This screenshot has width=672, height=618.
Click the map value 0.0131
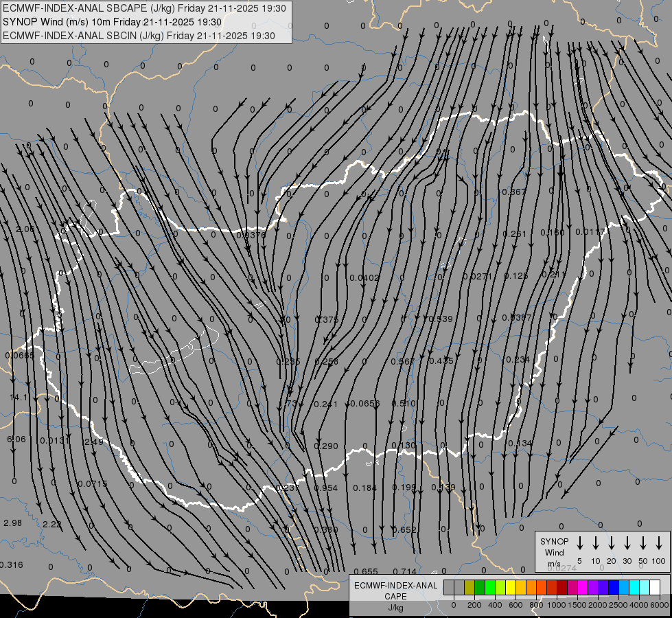coord(55,440)
